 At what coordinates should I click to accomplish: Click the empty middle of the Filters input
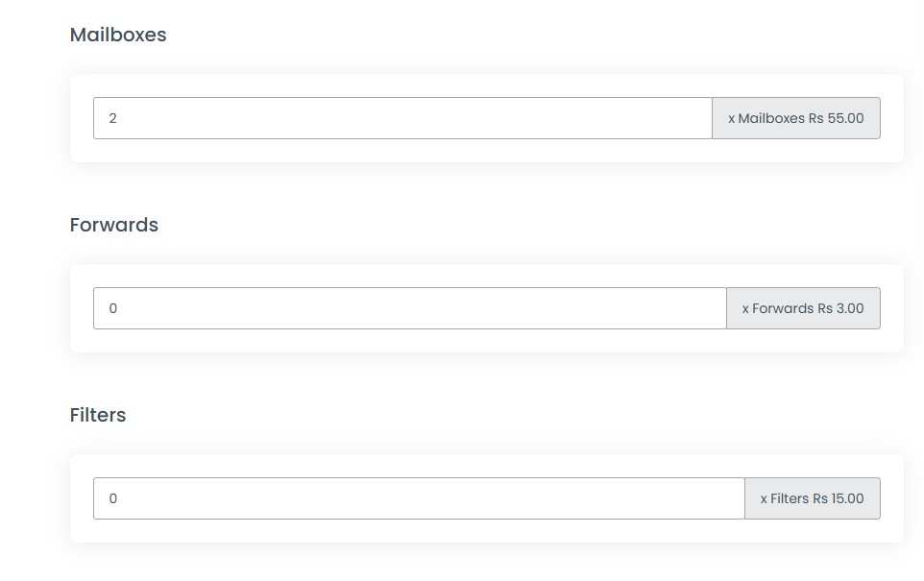click(x=420, y=498)
